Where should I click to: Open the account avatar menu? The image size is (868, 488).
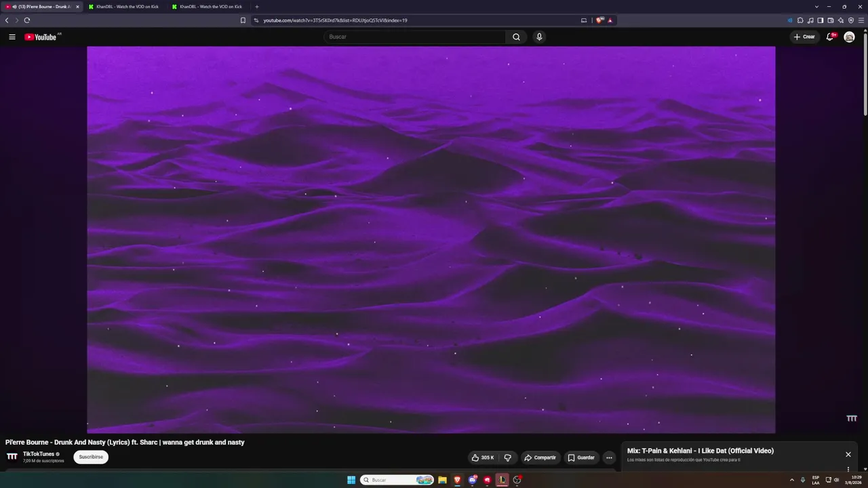849,37
